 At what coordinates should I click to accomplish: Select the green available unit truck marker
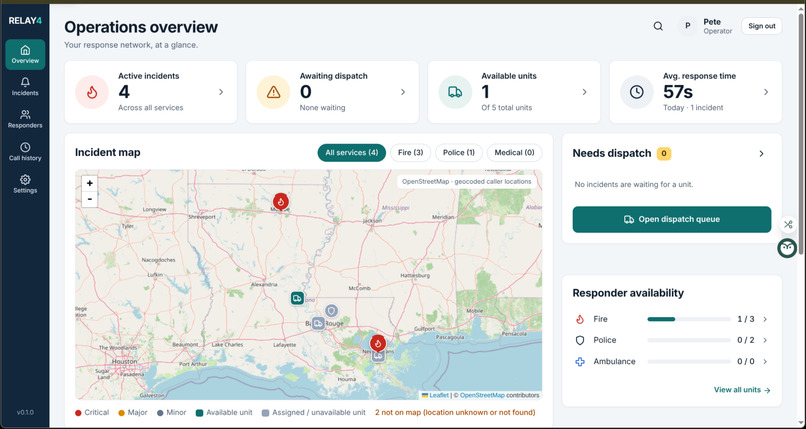pyautogui.click(x=297, y=298)
